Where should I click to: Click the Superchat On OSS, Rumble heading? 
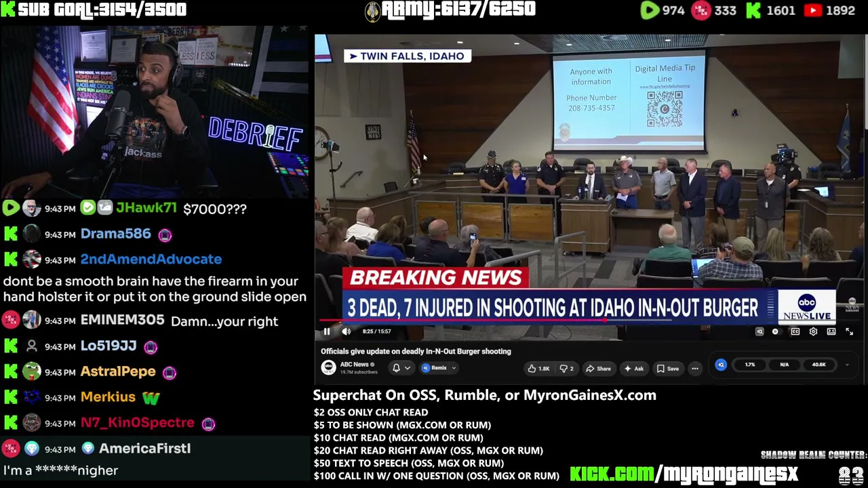(484, 395)
